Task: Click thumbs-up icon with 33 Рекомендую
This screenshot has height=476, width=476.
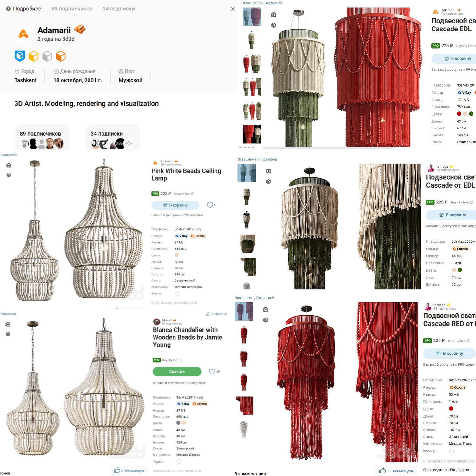Action: [382, 470]
